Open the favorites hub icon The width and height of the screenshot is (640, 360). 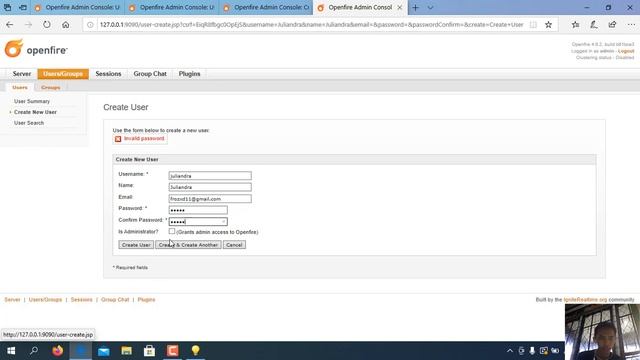(576, 24)
